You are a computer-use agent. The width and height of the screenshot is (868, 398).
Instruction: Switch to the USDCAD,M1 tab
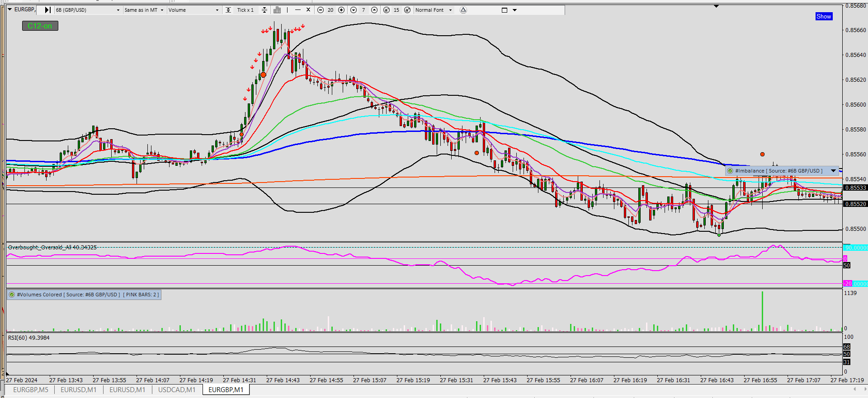[x=177, y=389]
